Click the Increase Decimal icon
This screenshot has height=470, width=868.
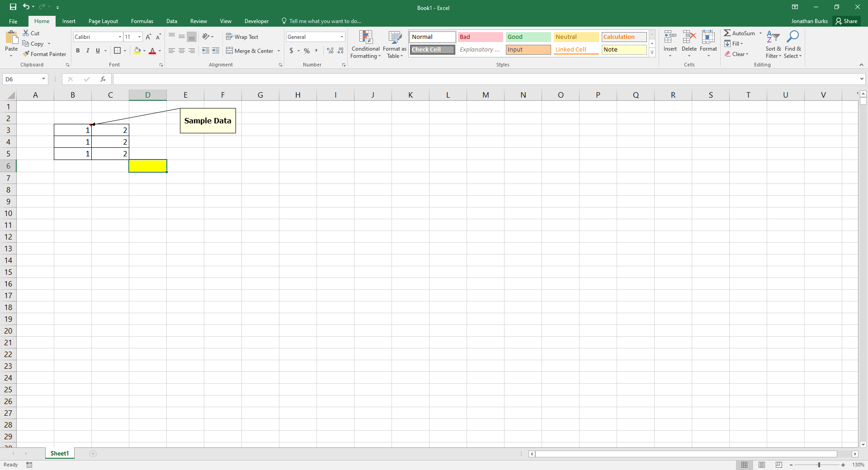(330, 51)
